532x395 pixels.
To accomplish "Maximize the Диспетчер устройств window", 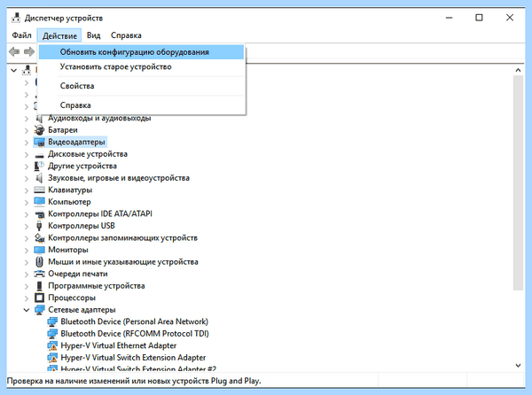I will pyautogui.click(x=479, y=18).
